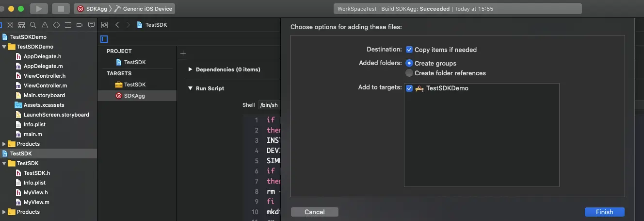Expand Products under the TestSDK project

4,212
